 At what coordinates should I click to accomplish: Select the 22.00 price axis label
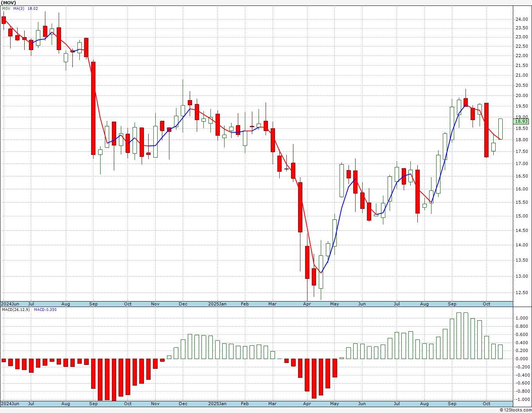pos(521,56)
